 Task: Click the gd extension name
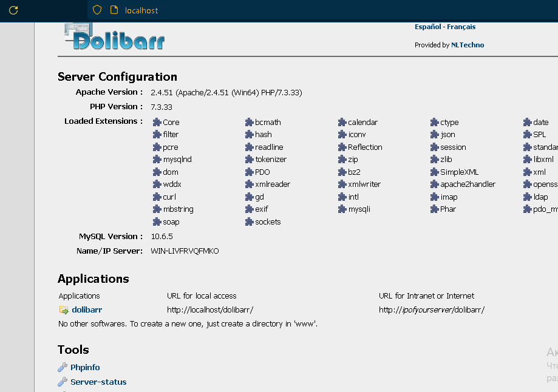[x=259, y=197]
